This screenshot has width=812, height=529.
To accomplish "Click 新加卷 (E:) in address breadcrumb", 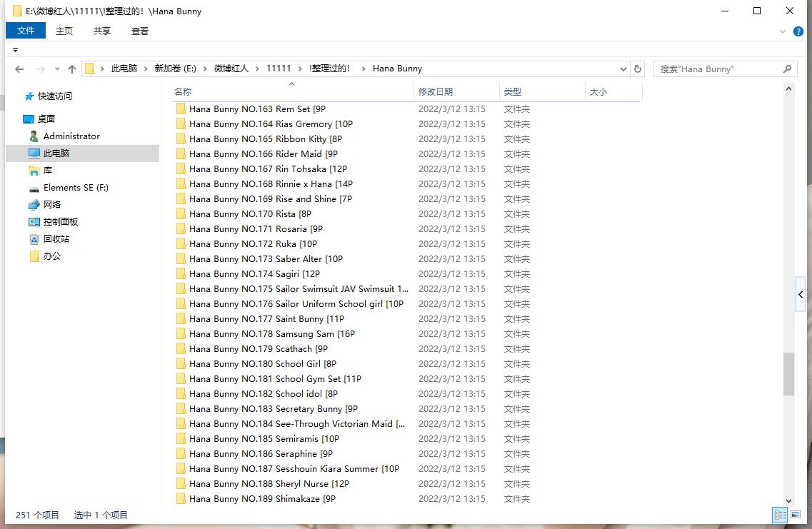I will (176, 69).
